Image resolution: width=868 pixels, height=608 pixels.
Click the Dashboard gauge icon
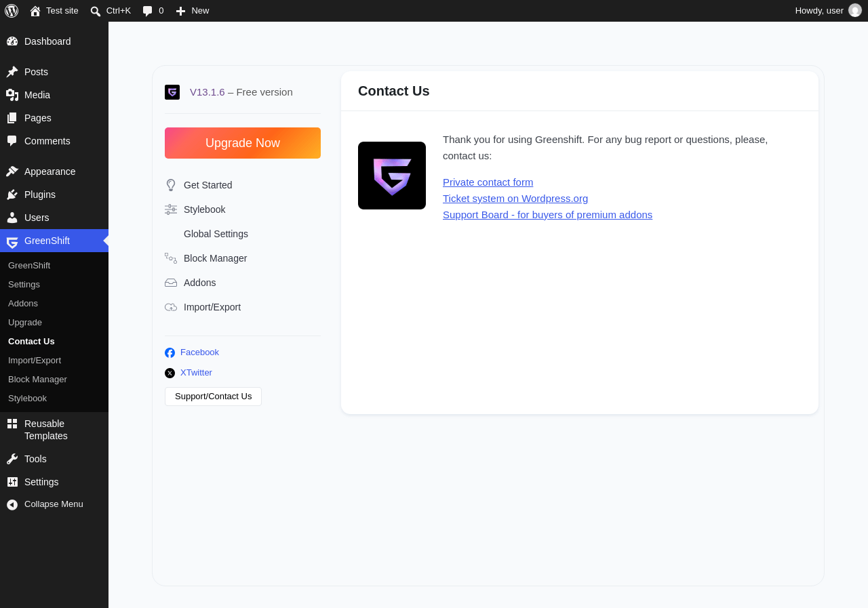(x=12, y=41)
